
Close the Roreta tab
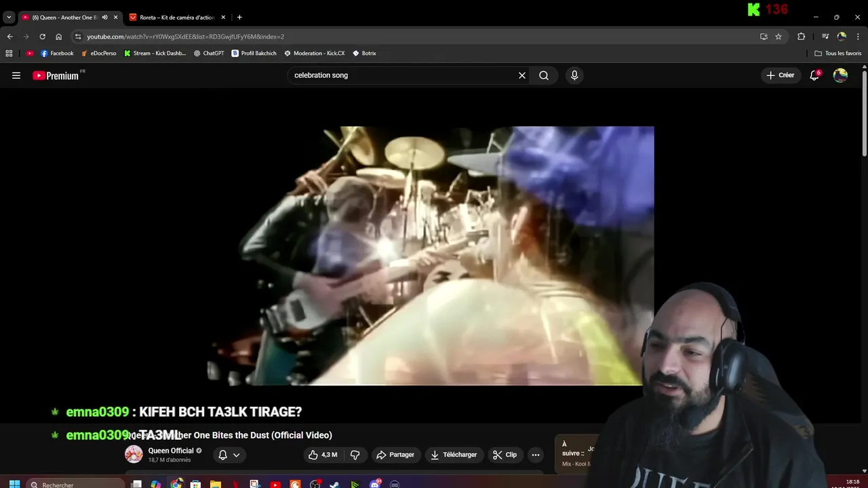[223, 17]
